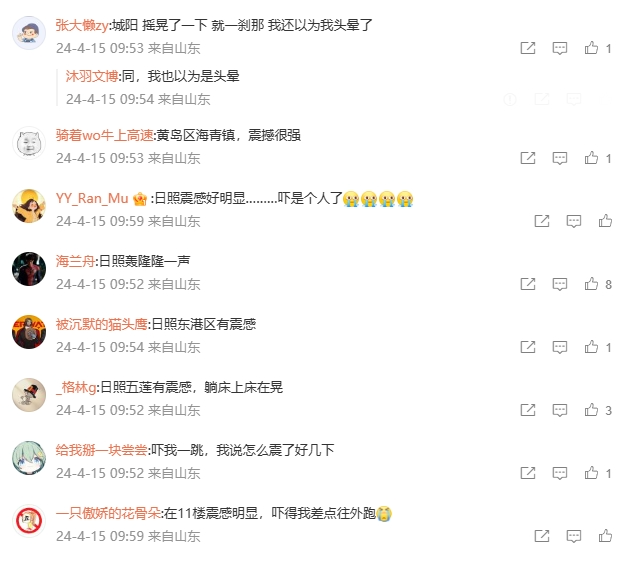Click 被沉默的猫头鹰's avatar image

click(29, 332)
